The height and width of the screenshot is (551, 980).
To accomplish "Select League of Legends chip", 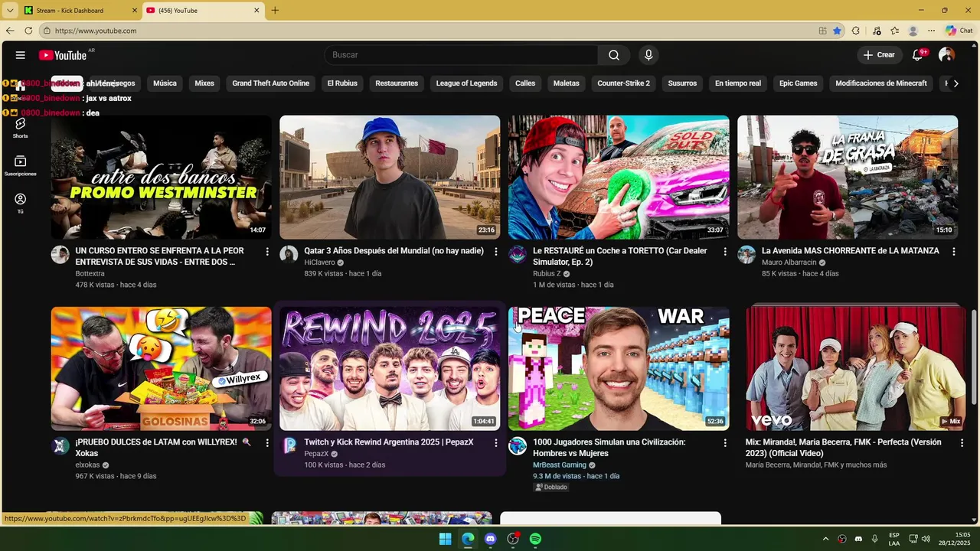I will point(466,83).
